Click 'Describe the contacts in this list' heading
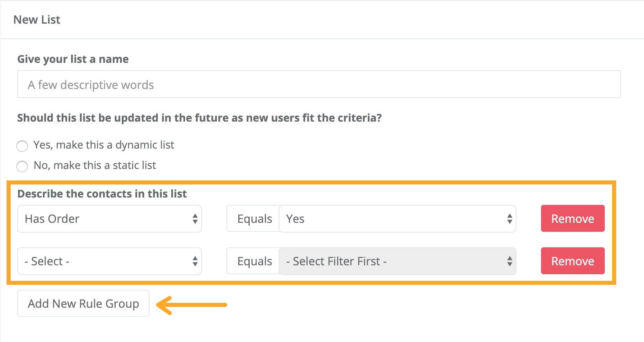Viewport: 644px width, 342px height. click(x=102, y=194)
